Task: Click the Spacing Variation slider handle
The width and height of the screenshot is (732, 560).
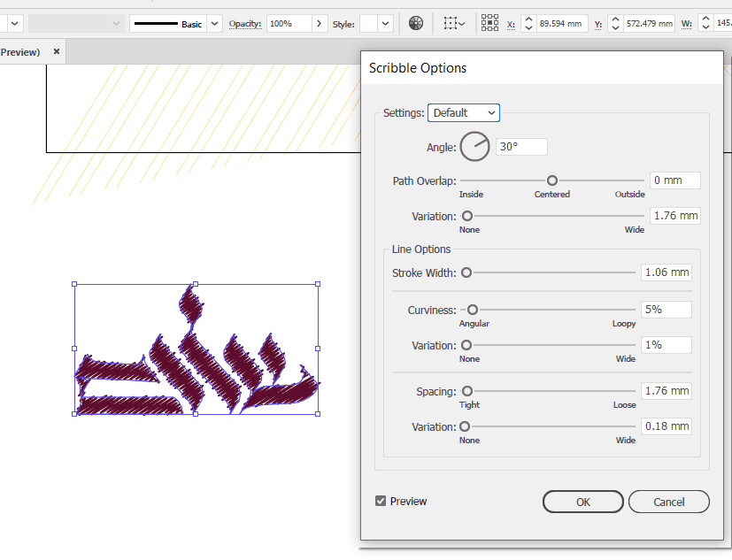Action: tap(465, 426)
